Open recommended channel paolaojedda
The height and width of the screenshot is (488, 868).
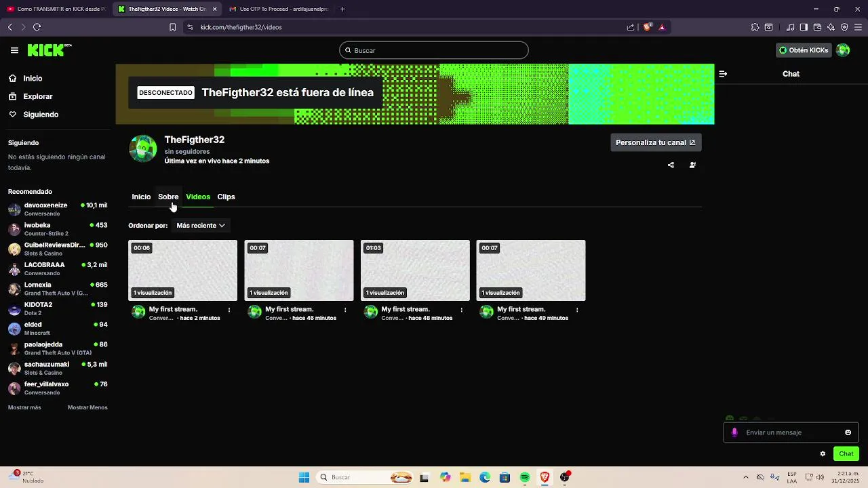[x=58, y=348]
